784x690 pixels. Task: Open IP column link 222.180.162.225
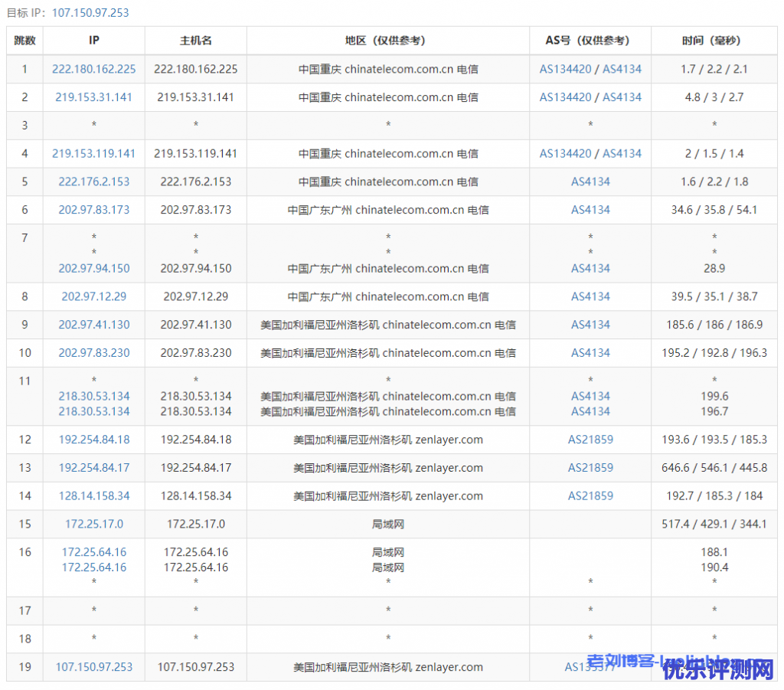point(94,69)
